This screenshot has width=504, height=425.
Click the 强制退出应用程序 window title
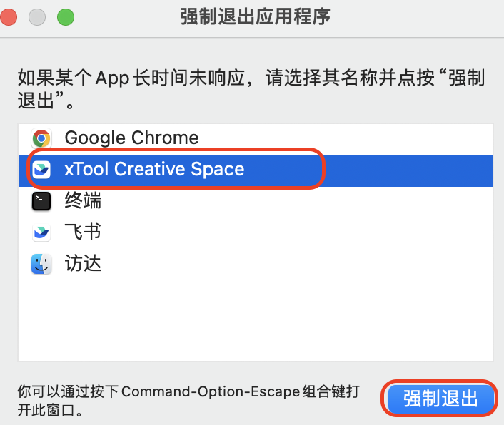[256, 16]
